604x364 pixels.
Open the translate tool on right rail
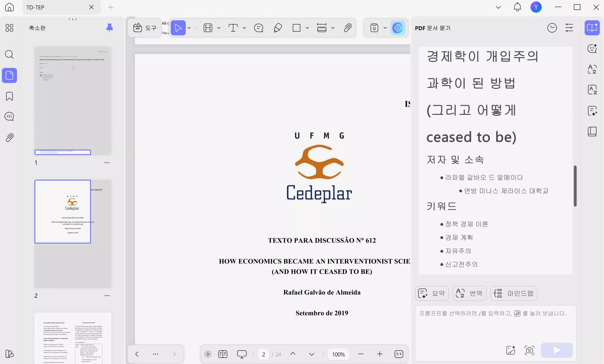coord(592,69)
